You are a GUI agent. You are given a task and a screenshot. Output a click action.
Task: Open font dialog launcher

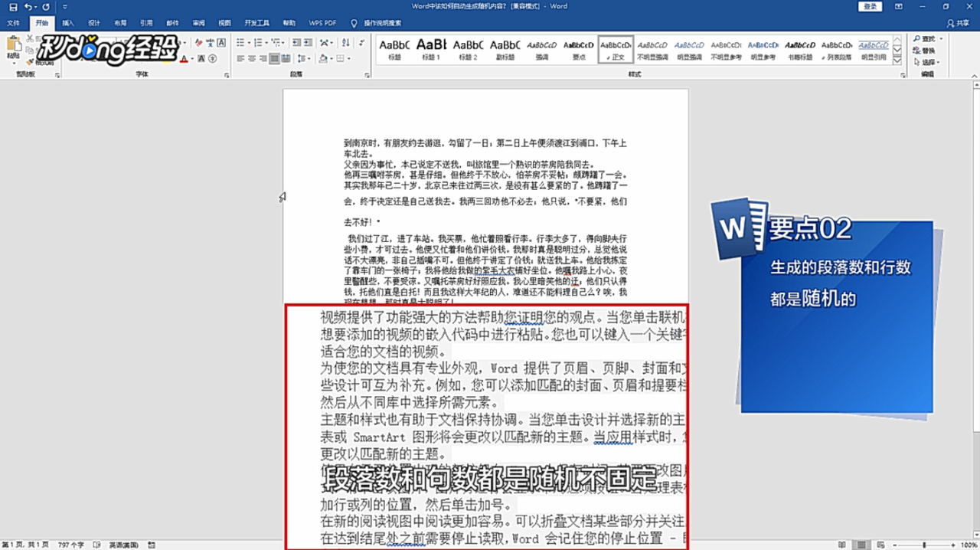227,75
